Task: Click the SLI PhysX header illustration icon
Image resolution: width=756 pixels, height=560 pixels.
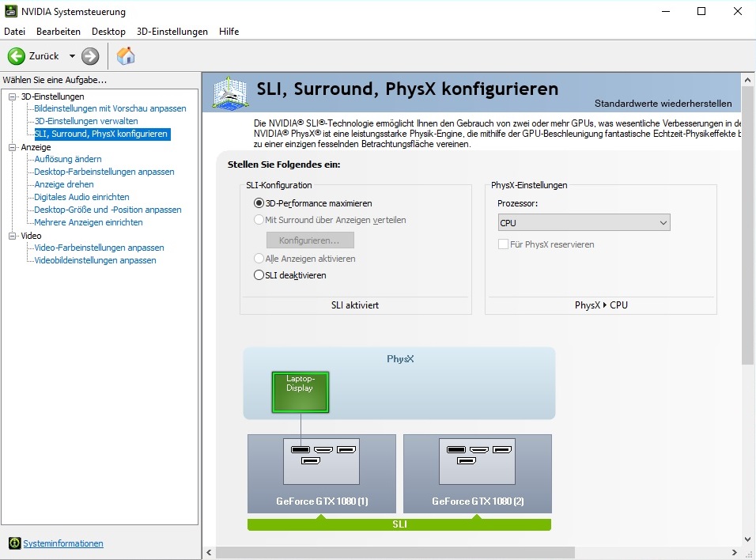Action: (x=232, y=92)
